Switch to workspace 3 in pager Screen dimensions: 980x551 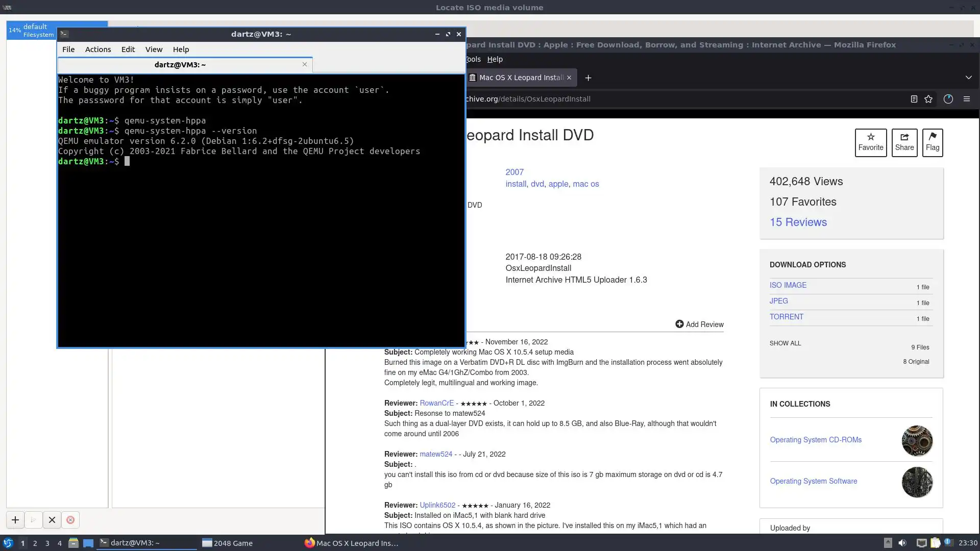click(47, 543)
